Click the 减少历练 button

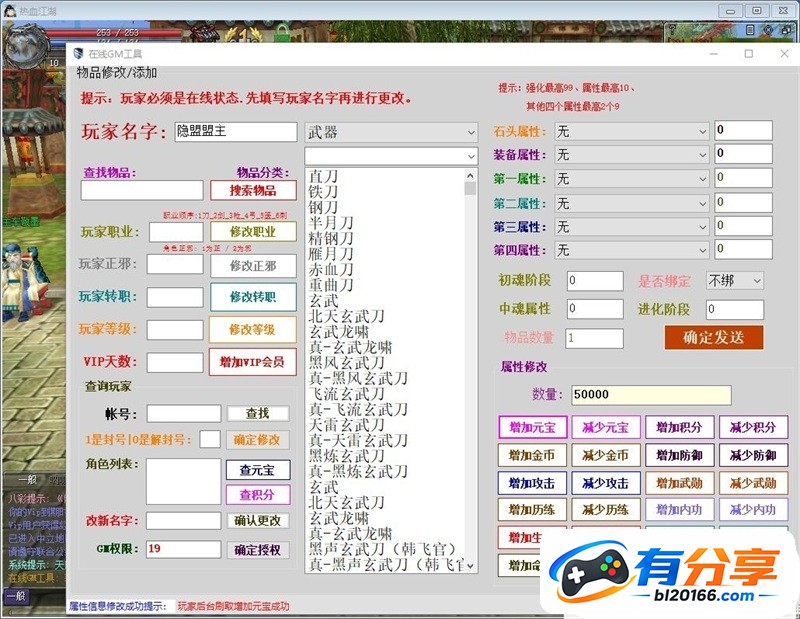606,510
